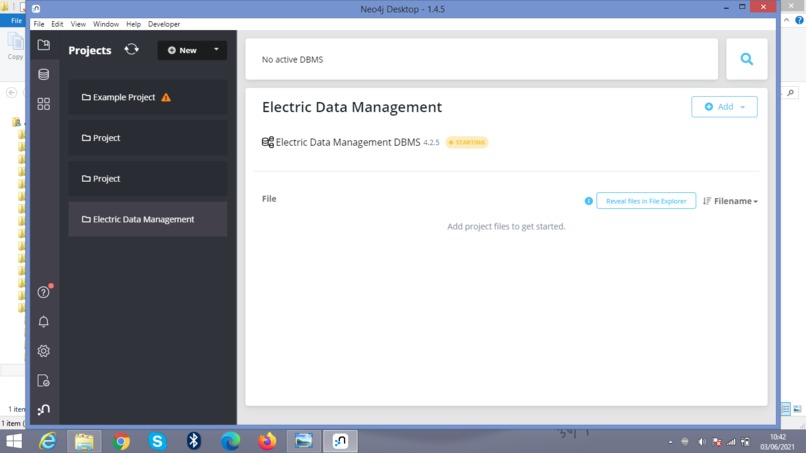
Task: Open the Graph Apps grid icon
Action: (x=44, y=104)
